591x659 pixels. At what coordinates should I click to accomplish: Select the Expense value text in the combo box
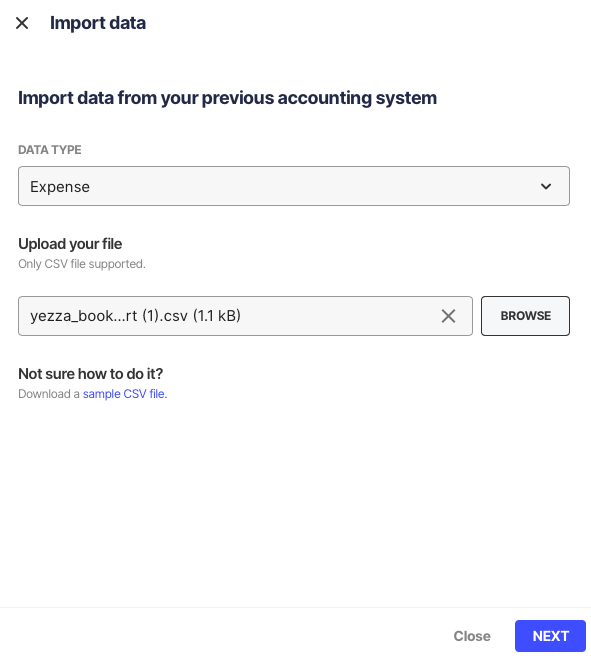[x=60, y=187]
